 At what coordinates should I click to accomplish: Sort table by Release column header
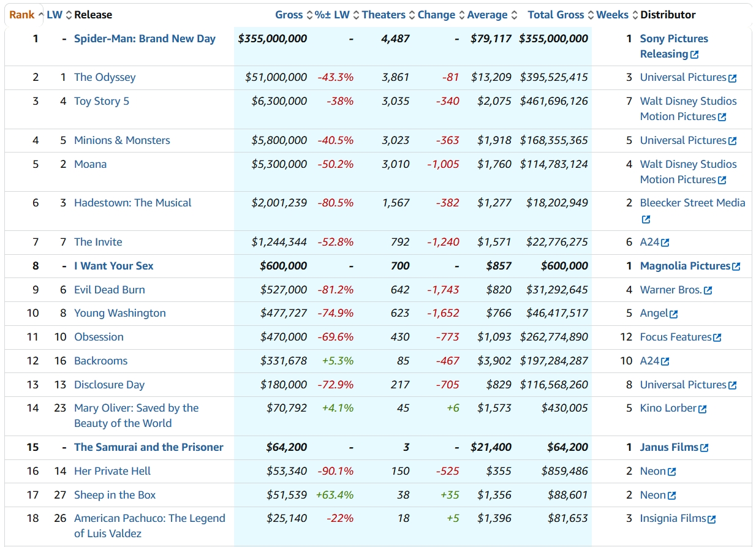(93, 15)
